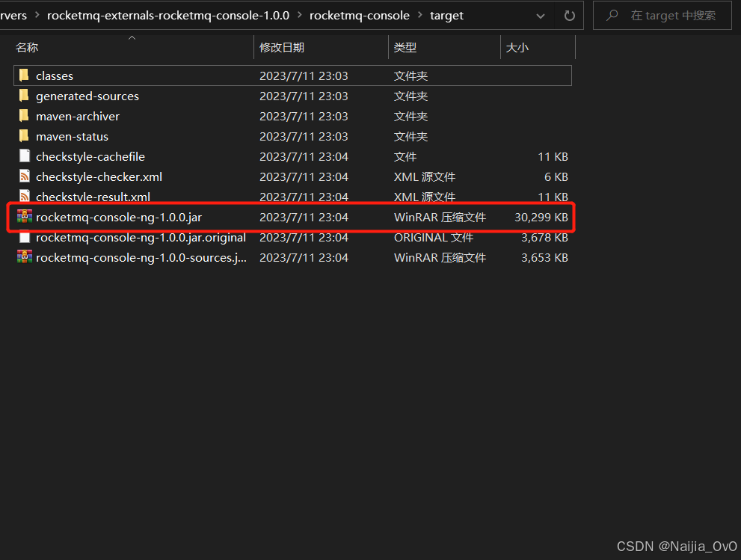The image size is (741, 560).
Task: Select the classes folder name
Action: [55, 76]
